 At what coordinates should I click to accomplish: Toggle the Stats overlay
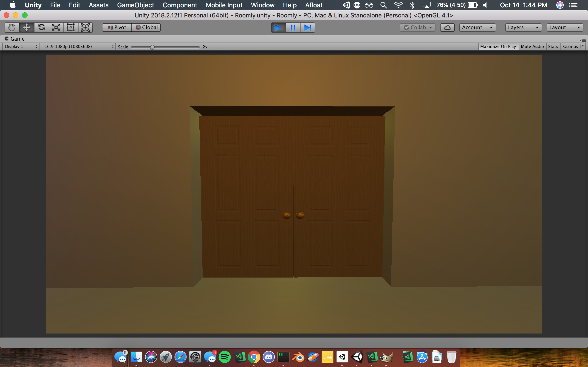click(553, 46)
